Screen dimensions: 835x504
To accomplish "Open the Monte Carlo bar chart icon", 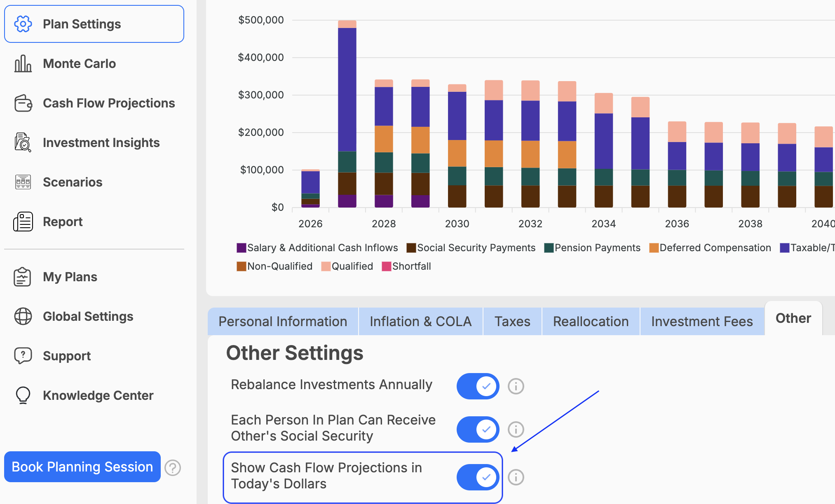I will point(23,63).
